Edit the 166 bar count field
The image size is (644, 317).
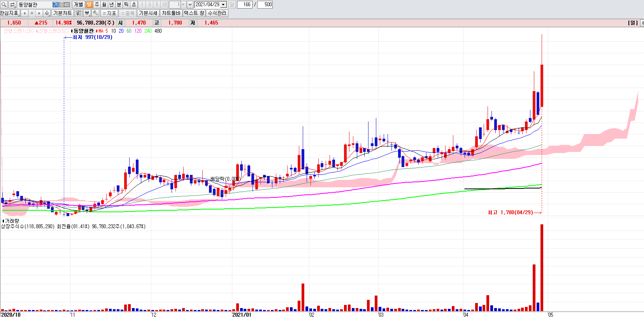coord(245,5)
